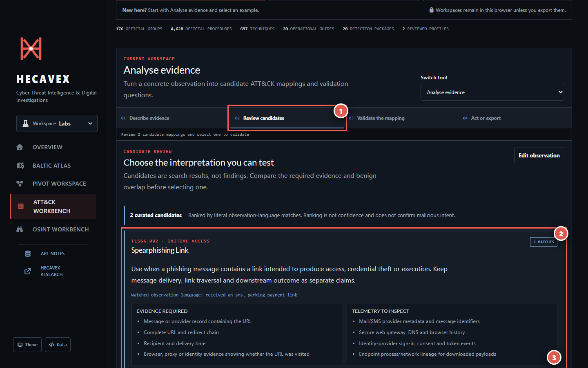Click "Mail/SMS provider metadata and message identifiers"
Viewport: 588px width, 368px height.
pyautogui.click(x=419, y=321)
